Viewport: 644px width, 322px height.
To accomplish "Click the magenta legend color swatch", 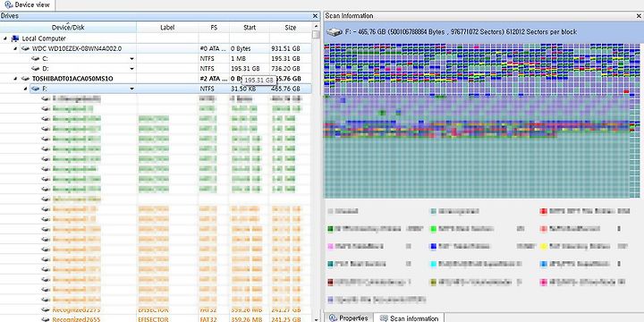I will pyautogui.click(x=543, y=282).
